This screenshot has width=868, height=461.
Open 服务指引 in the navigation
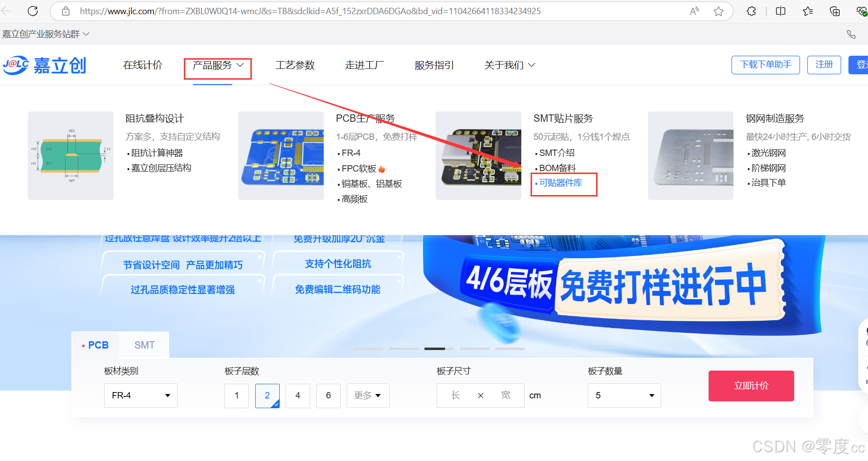[x=434, y=65]
